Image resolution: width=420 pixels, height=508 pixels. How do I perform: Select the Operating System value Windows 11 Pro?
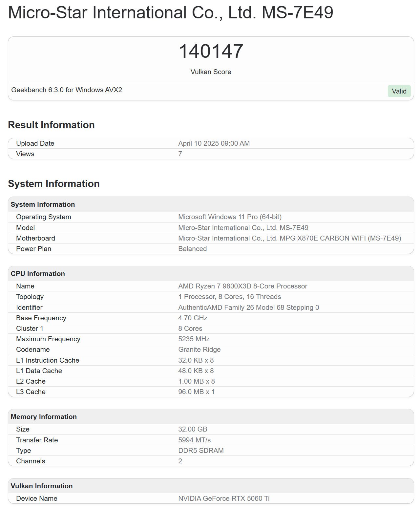(x=231, y=217)
